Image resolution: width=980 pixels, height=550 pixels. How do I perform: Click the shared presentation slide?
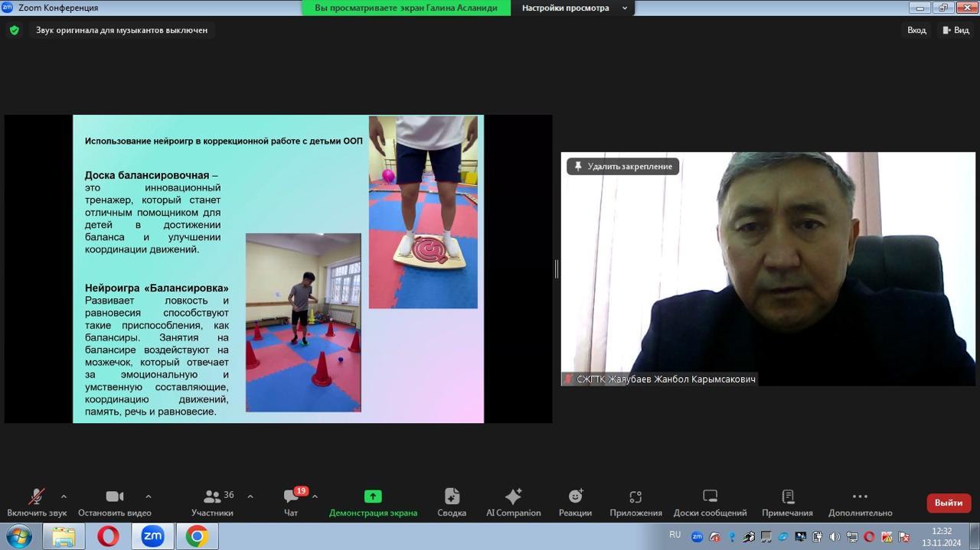278,268
